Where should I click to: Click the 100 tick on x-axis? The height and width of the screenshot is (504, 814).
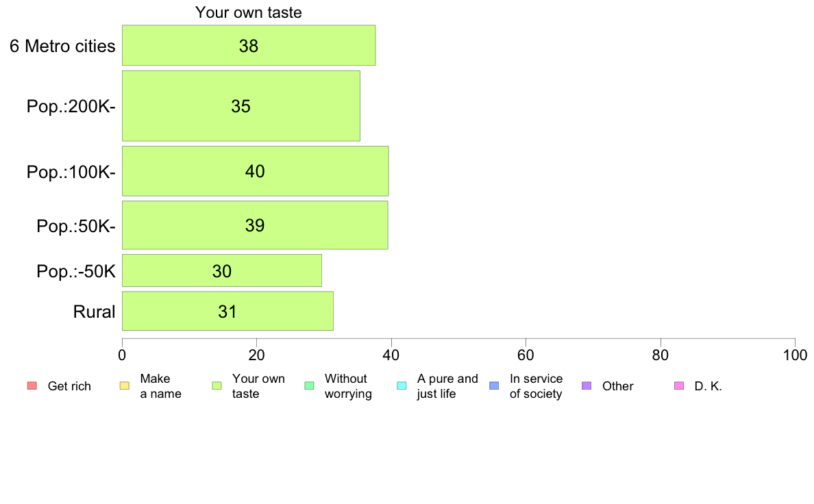pyautogui.click(x=795, y=355)
